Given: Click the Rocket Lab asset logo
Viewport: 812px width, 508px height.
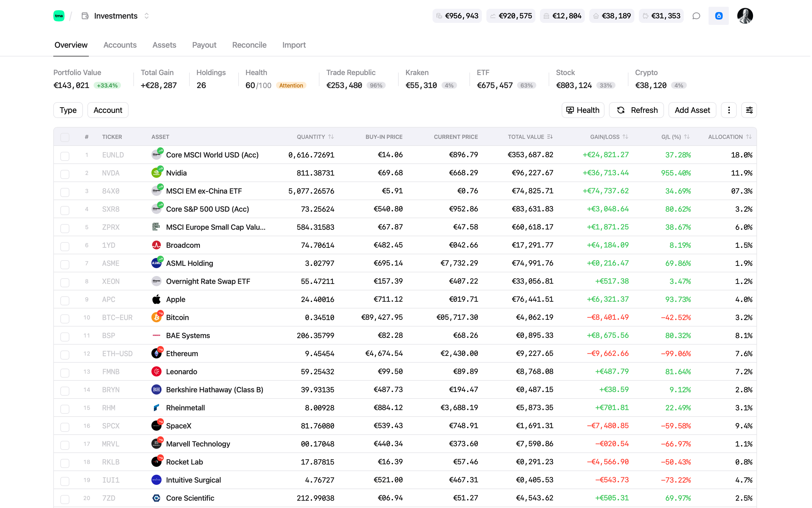Looking at the screenshot, I should (156, 462).
